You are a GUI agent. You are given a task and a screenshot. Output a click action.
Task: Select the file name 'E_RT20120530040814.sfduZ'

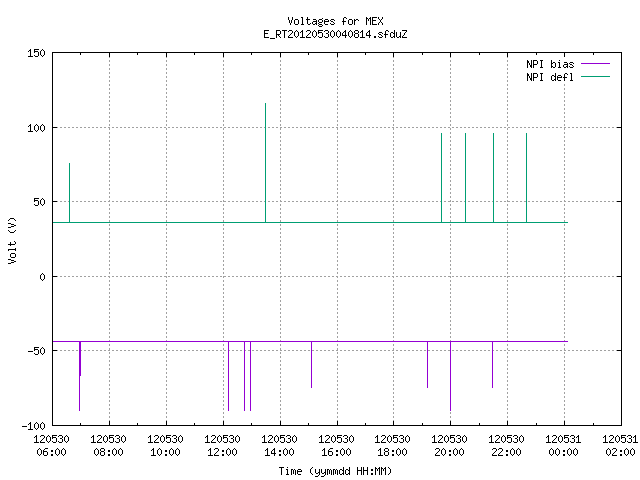pyautogui.click(x=335, y=34)
